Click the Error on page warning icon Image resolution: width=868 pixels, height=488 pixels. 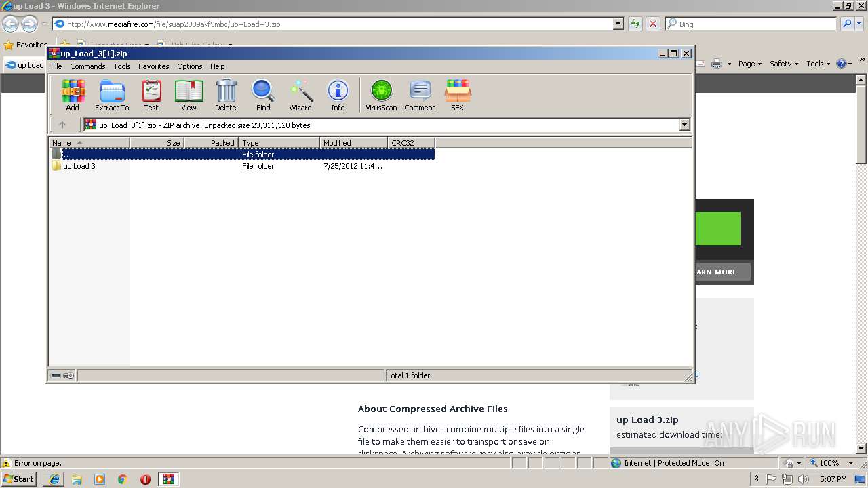click(x=7, y=463)
